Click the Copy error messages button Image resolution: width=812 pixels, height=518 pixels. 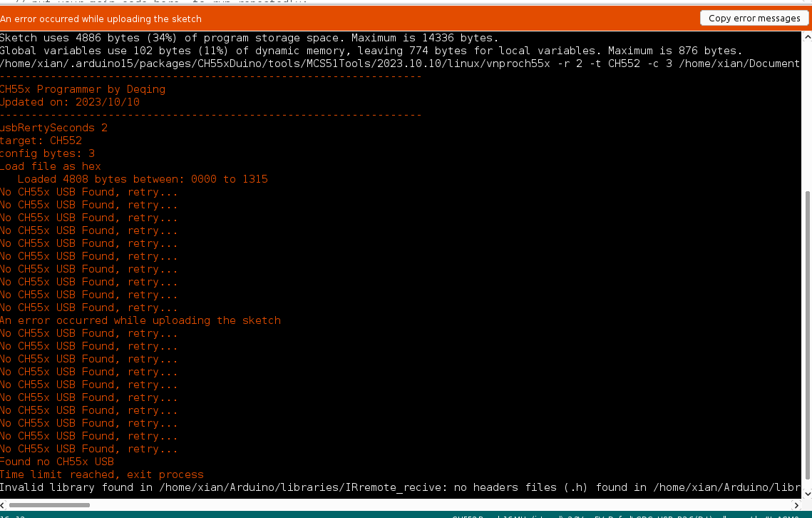754,18
